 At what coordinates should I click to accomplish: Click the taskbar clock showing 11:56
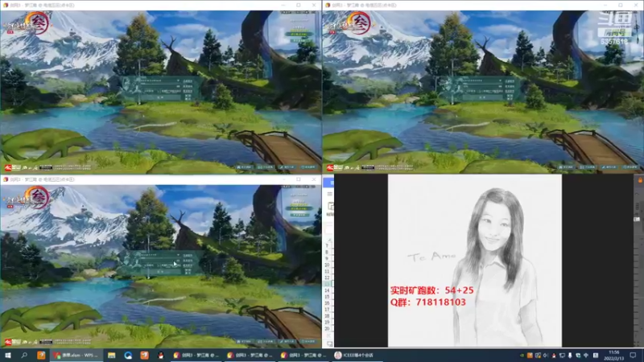coord(614,355)
